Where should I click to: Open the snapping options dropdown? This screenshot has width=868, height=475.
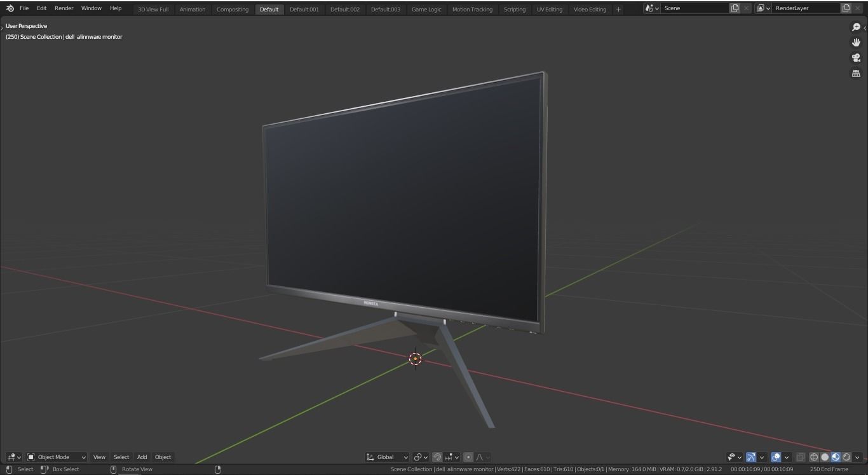pos(452,457)
